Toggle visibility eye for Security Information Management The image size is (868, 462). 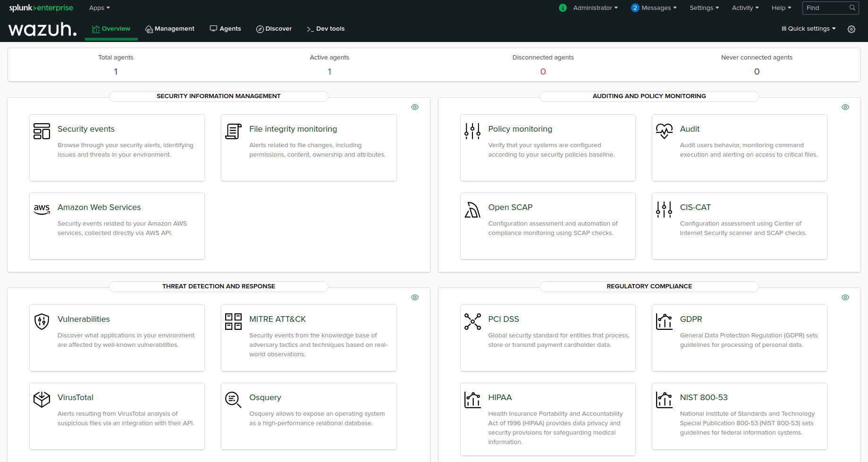[x=415, y=107]
